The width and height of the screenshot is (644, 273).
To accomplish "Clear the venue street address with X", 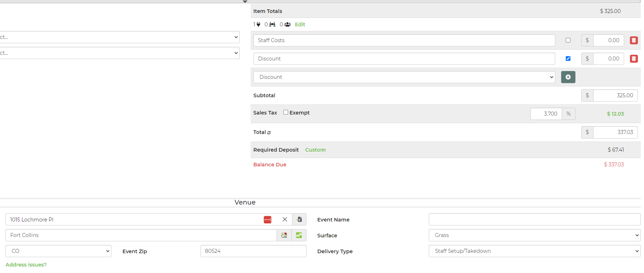I will click(285, 219).
